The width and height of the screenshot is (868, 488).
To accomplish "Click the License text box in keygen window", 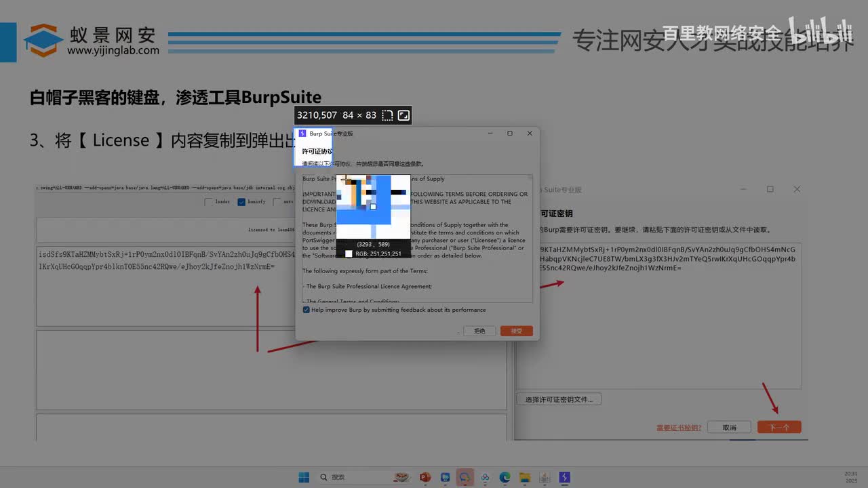I will point(166,287).
